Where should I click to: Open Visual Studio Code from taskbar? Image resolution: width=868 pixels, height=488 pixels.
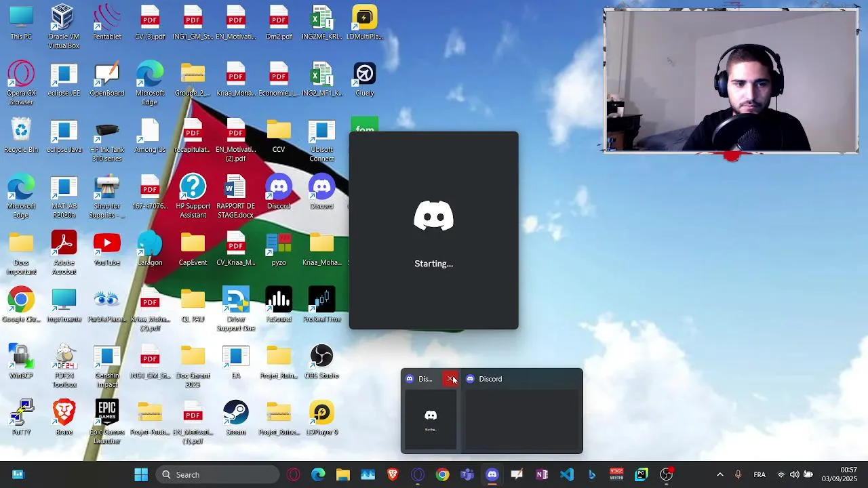[x=567, y=474]
